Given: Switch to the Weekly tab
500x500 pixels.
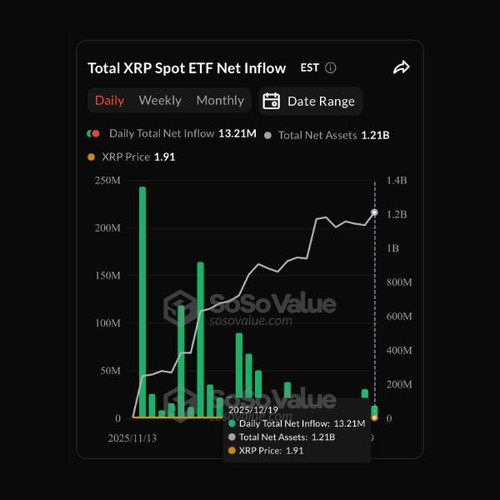Looking at the screenshot, I should (x=160, y=100).
